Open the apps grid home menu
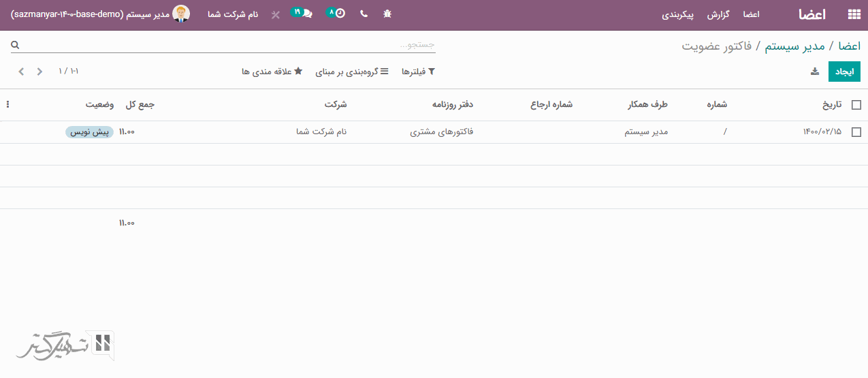 click(x=853, y=14)
